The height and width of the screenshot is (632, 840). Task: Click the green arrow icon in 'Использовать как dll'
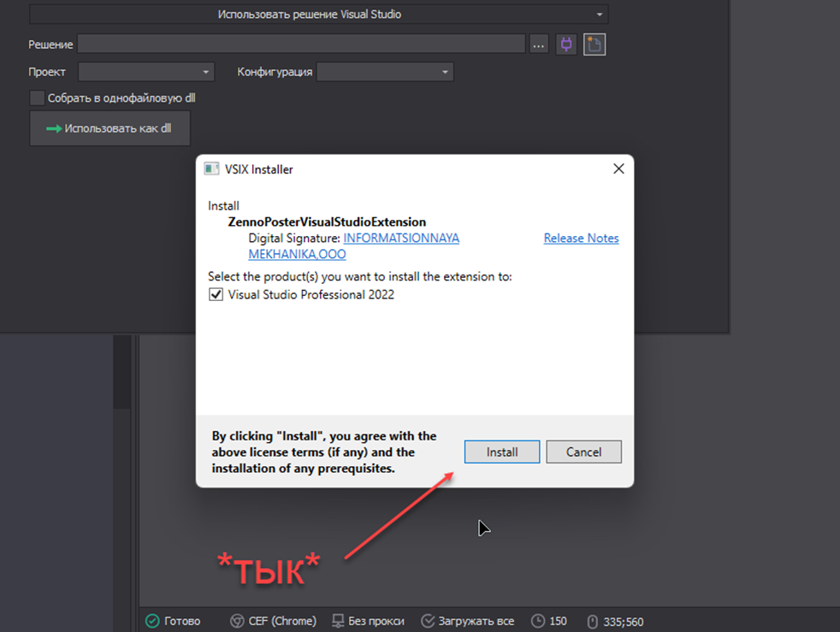coord(54,129)
